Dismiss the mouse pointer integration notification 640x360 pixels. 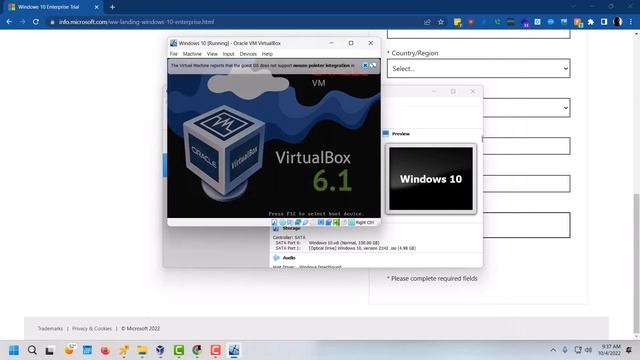coord(365,65)
